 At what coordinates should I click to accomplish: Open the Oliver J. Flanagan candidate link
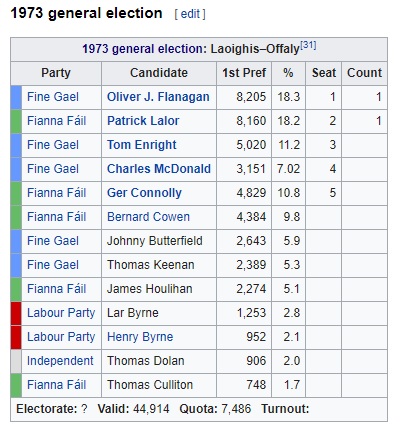pos(158,97)
